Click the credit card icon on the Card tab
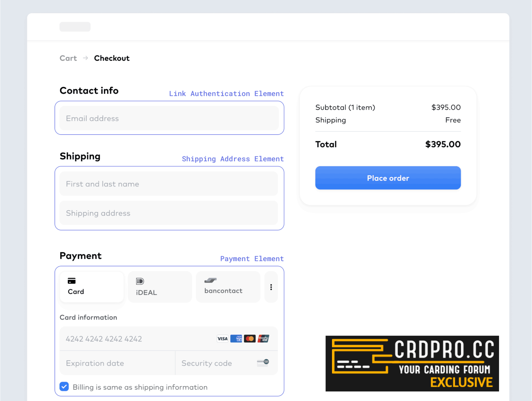 [71, 281]
